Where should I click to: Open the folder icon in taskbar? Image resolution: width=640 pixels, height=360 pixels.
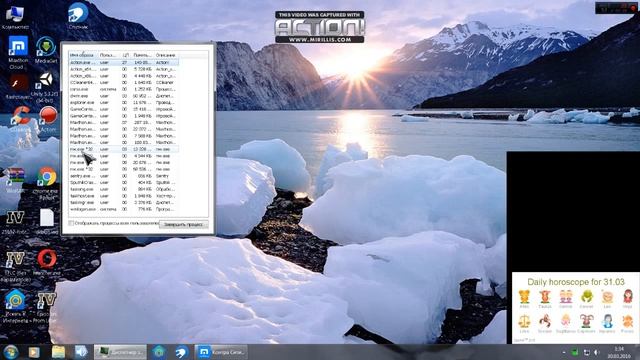pos(58,352)
